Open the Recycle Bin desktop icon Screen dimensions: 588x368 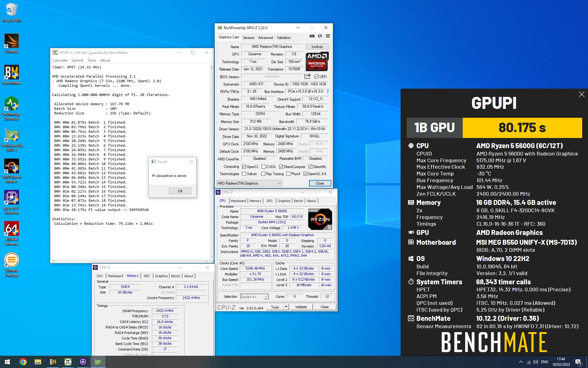click(x=12, y=13)
